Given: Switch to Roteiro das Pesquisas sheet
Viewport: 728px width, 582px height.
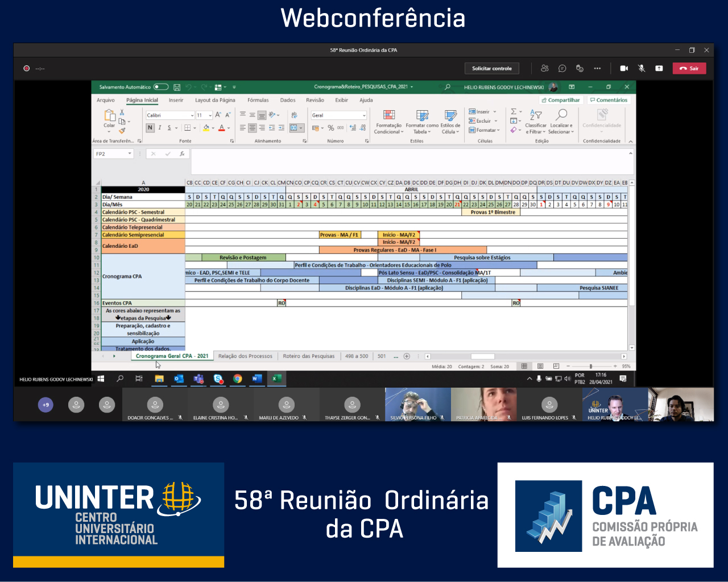Looking at the screenshot, I should 309,356.
